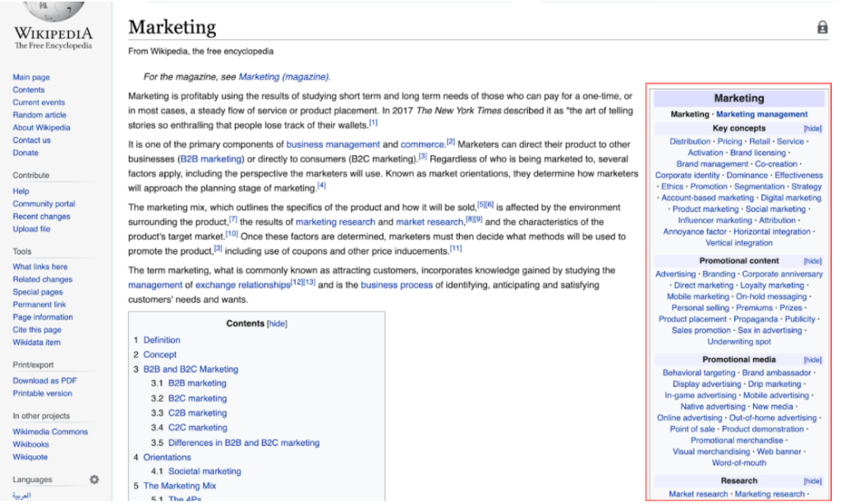
Task: Open the Help link
Action: 21,191
